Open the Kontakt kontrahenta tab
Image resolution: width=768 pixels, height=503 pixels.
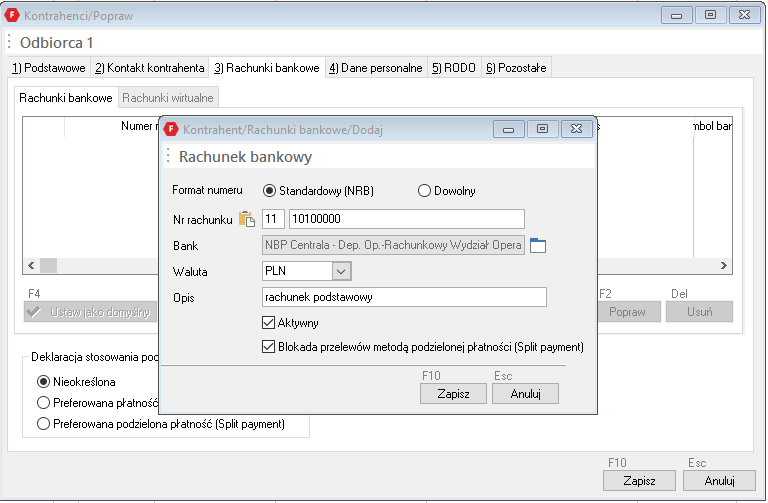(x=149, y=68)
